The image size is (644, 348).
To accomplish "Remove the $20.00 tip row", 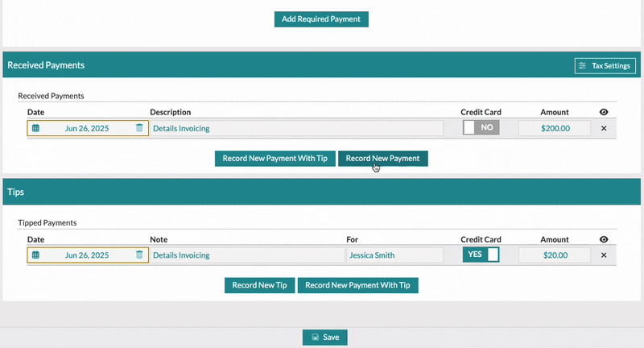I will click(x=604, y=255).
